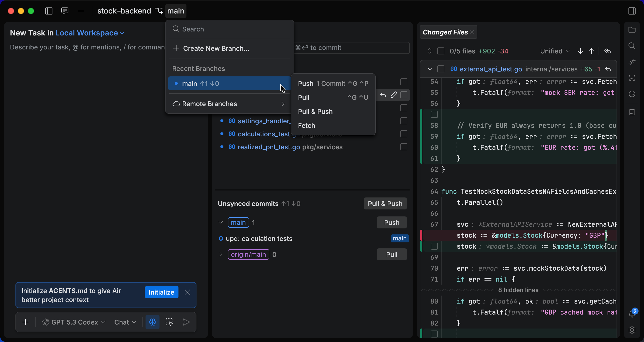Open the file explorer sidebar icon
This screenshot has height=342, width=644.
(x=632, y=30)
